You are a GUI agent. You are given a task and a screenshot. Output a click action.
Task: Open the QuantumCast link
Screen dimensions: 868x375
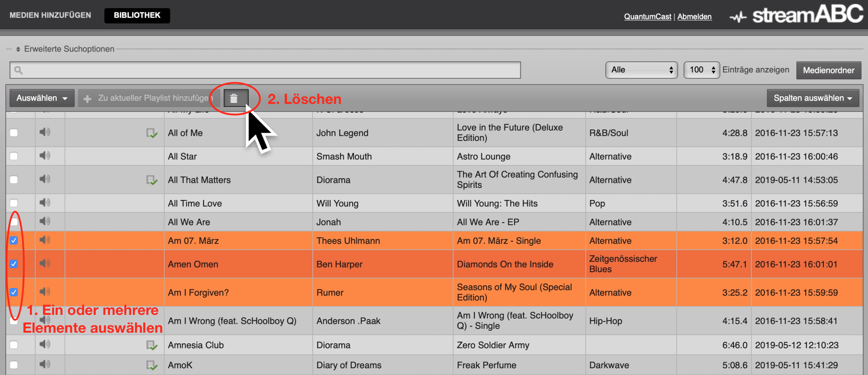coord(647,17)
